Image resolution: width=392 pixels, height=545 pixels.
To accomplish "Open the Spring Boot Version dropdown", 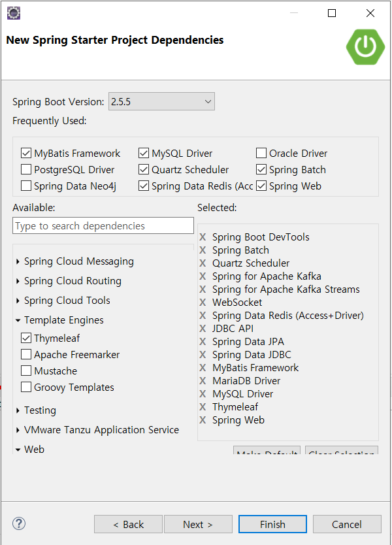I will 207,101.
